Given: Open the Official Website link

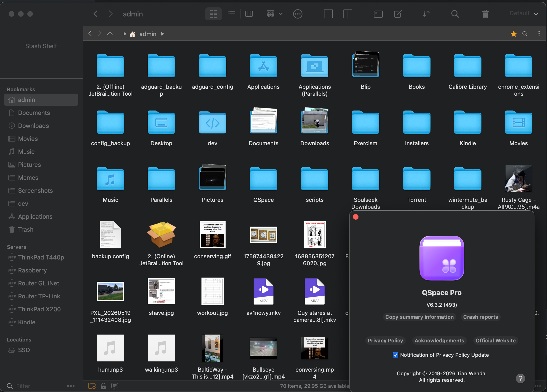Looking at the screenshot, I should tap(495, 341).
